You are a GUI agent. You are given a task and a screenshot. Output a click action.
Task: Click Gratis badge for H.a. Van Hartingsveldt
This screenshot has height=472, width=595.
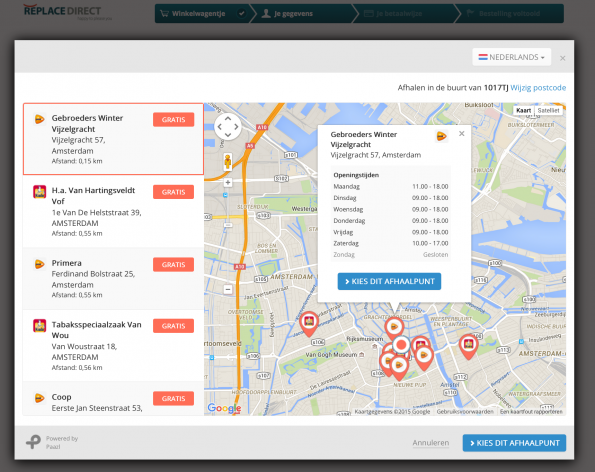[x=173, y=192]
